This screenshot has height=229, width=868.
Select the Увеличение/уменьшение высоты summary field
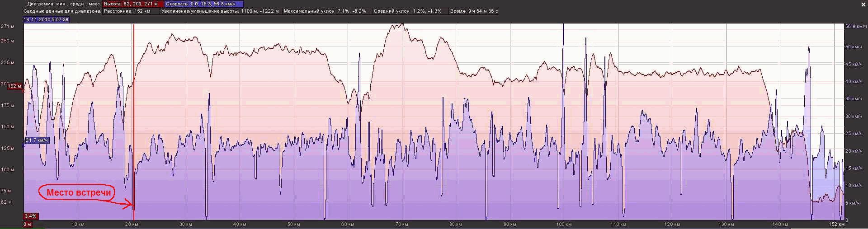(x=221, y=11)
